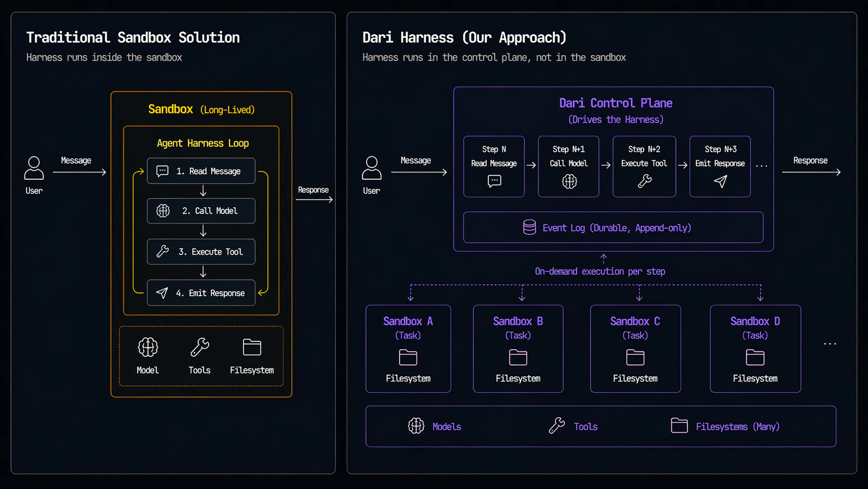The width and height of the screenshot is (868, 489).
Task: Open the Filesystems (Many) folder icon
Action: tap(678, 426)
